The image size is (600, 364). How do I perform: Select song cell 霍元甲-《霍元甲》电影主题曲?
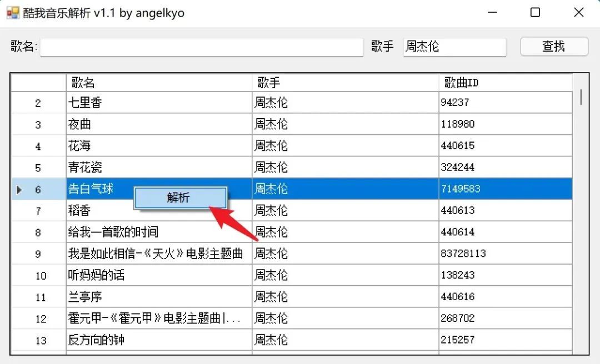[159, 318]
